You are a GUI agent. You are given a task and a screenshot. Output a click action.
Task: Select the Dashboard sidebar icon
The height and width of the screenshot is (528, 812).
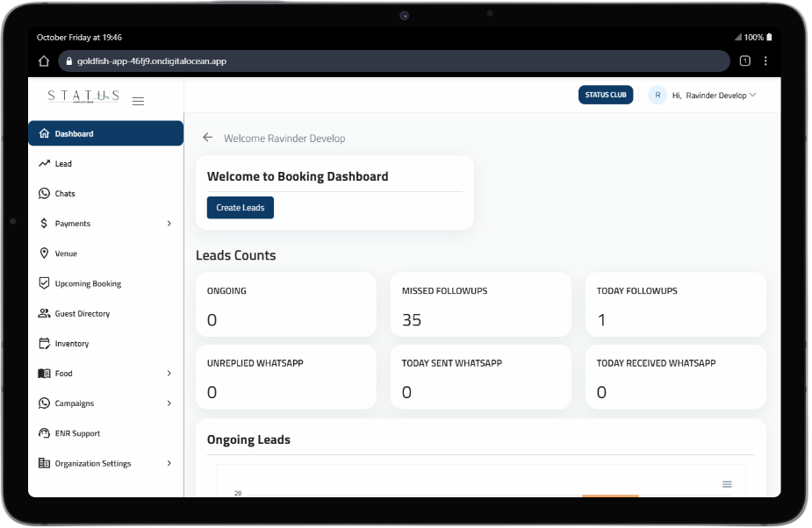pyautogui.click(x=43, y=132)
